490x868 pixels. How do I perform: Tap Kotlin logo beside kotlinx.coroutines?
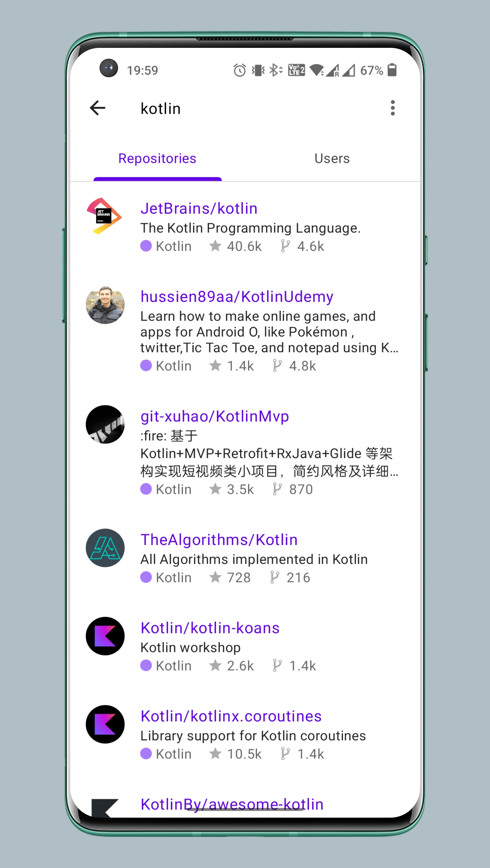pos(105,725)
